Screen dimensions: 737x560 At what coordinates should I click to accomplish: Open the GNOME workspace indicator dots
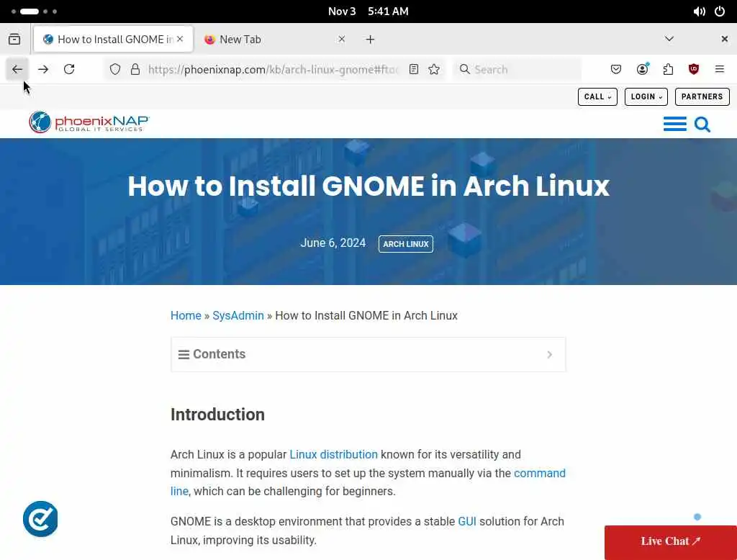point(35,12)
